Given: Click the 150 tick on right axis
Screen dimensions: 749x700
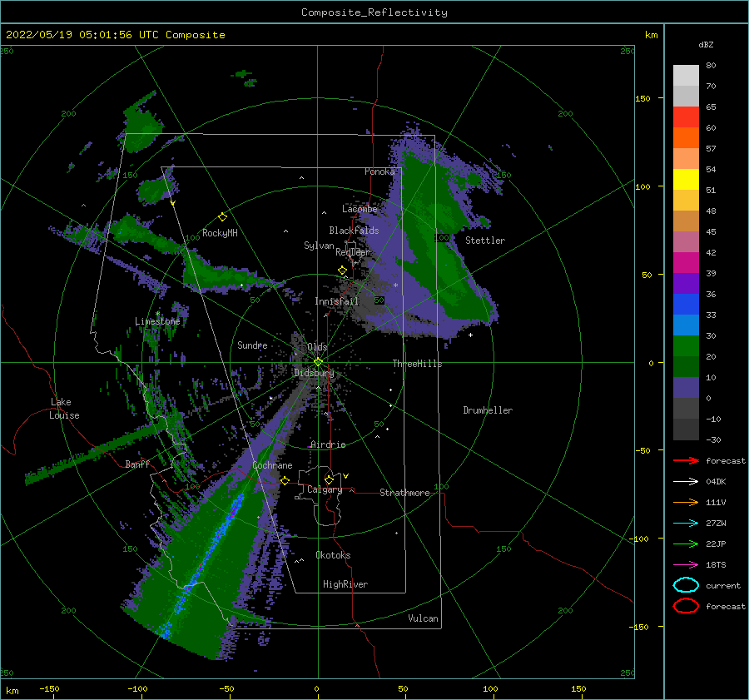Looking at the screenshot, I should click(x=642, y=98).
